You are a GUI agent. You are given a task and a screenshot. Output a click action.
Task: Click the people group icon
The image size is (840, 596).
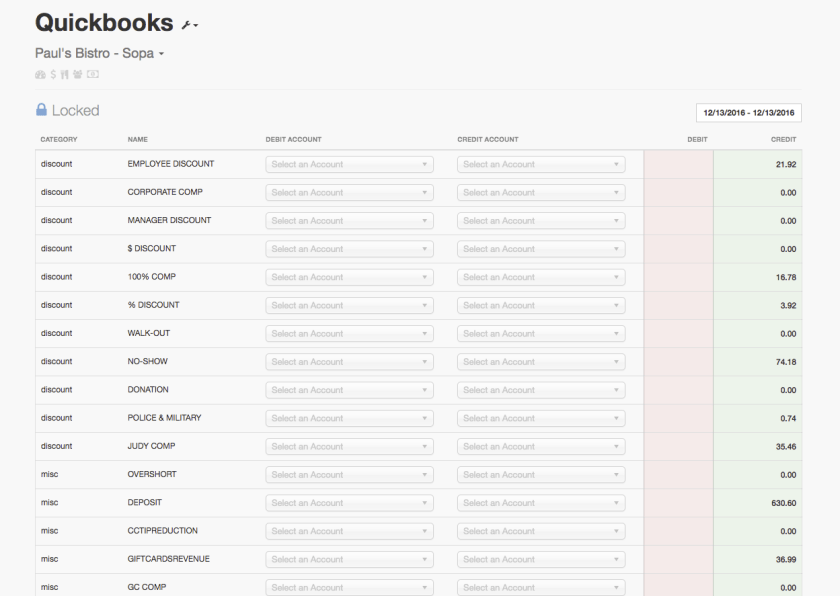77,74
